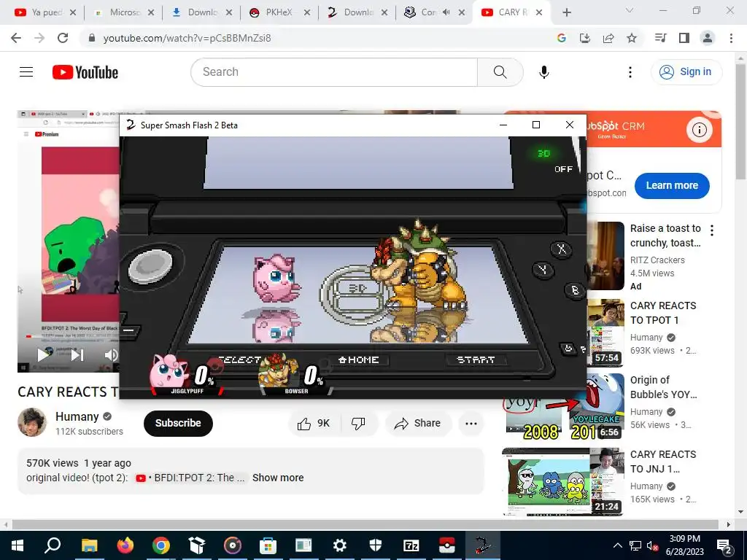Mute the YouTube player volume icon
Screen dimensions: 747x560
point(111,355)
